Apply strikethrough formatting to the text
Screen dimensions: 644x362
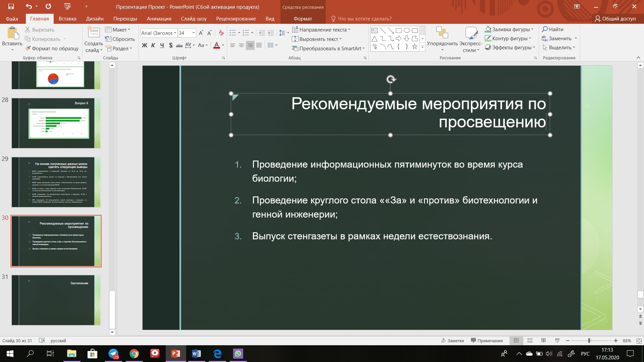click(179, 45)
